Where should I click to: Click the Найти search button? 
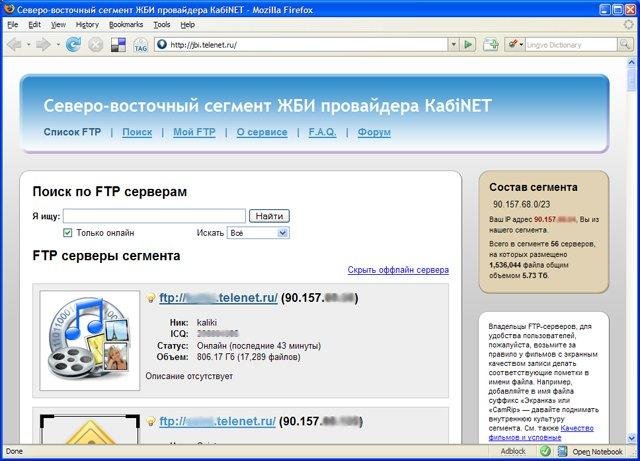pos(269,216)
